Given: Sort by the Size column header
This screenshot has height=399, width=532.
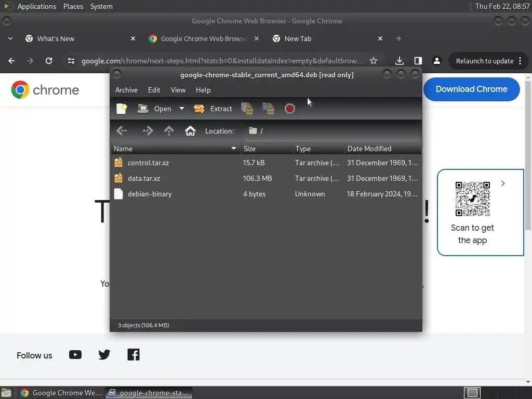Looking at the screenshot, I should [x=267, y=149].
